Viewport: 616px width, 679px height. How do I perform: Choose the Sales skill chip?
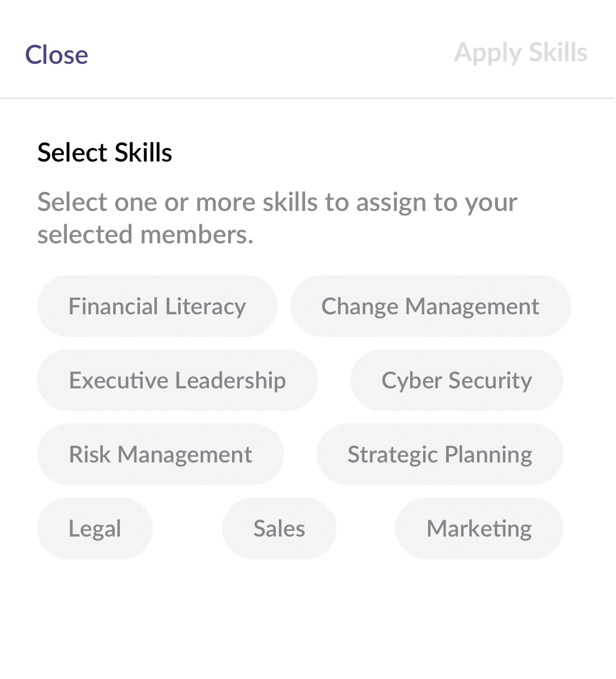click(279, 528)
